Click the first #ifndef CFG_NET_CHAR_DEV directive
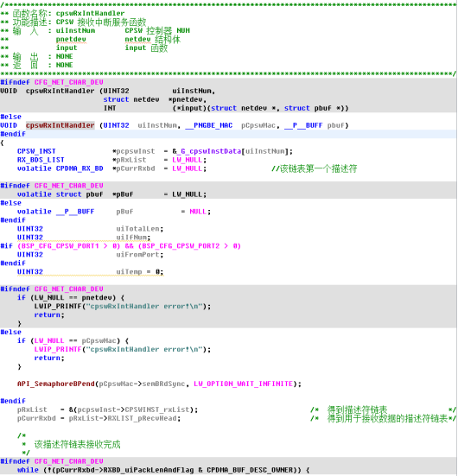The width and height of the screenshot is (458, 476). 52,82
